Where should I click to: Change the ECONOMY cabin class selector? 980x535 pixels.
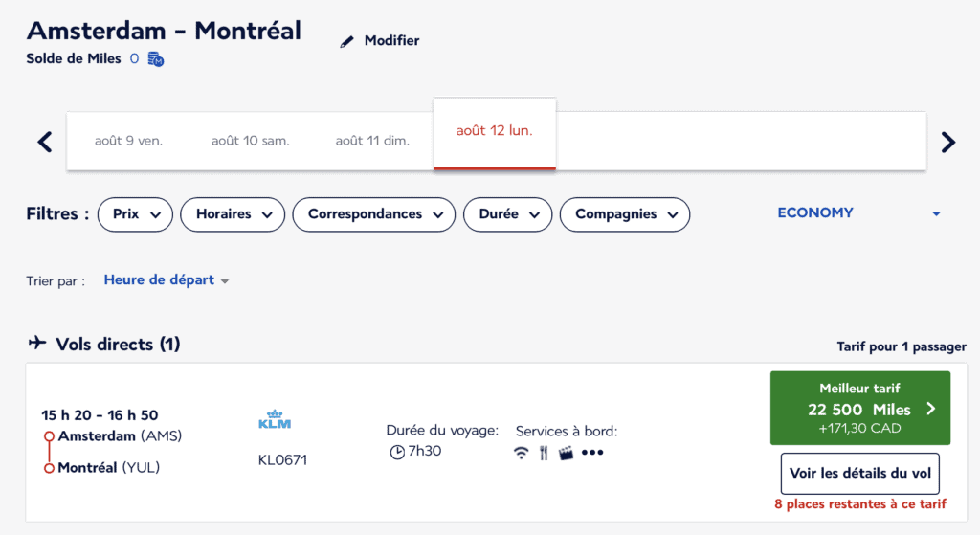[x=858, y=213]
